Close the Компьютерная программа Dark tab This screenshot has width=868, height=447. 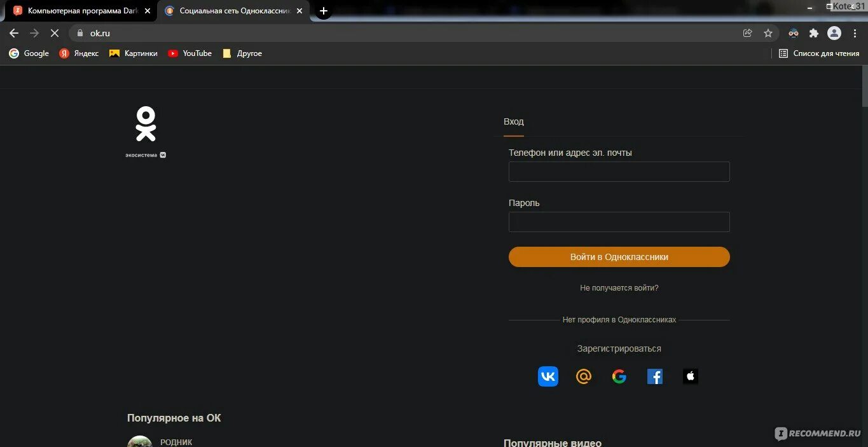coord(148,11)
